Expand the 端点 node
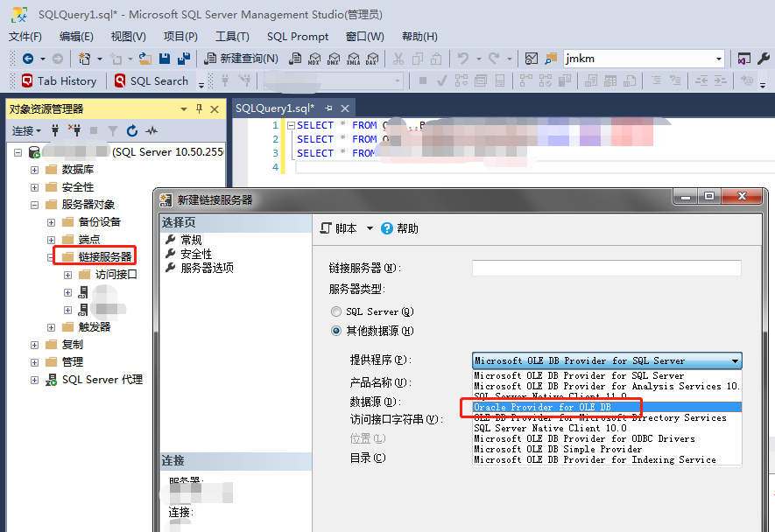This screenshot has width=775, height=532. [51, 240]
